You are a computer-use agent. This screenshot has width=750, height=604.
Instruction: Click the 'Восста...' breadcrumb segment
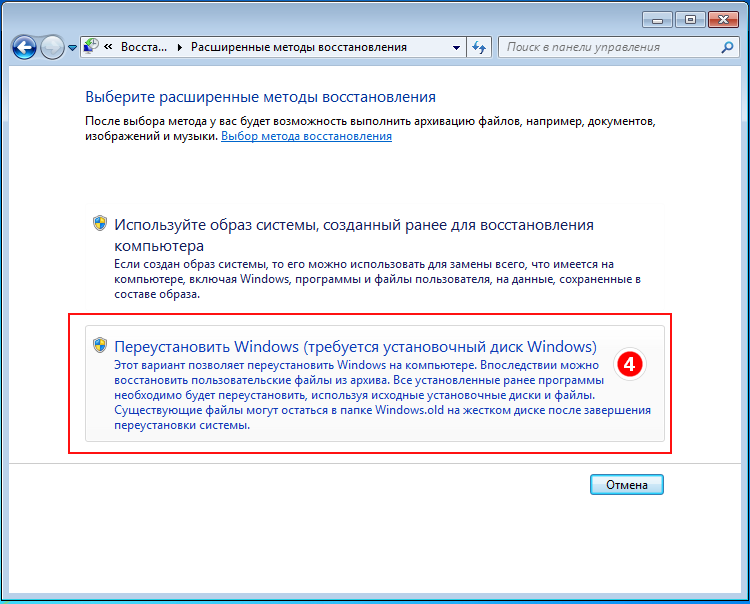pos(143,47)
